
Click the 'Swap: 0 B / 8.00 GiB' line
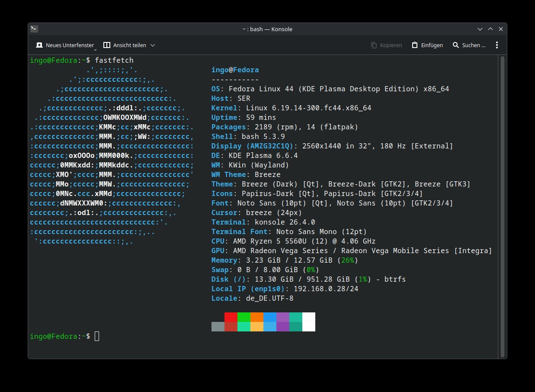click(266, 270)
